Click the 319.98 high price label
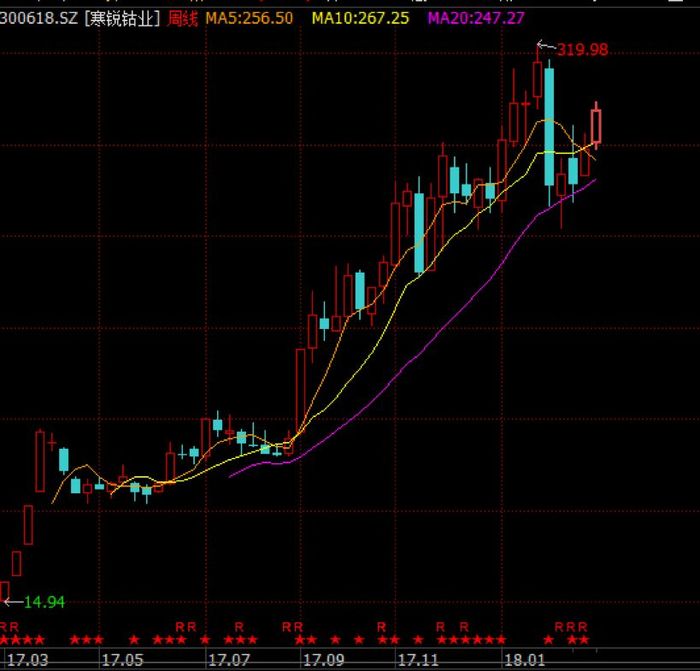This screenshot has width=700, height=671. 583,50
